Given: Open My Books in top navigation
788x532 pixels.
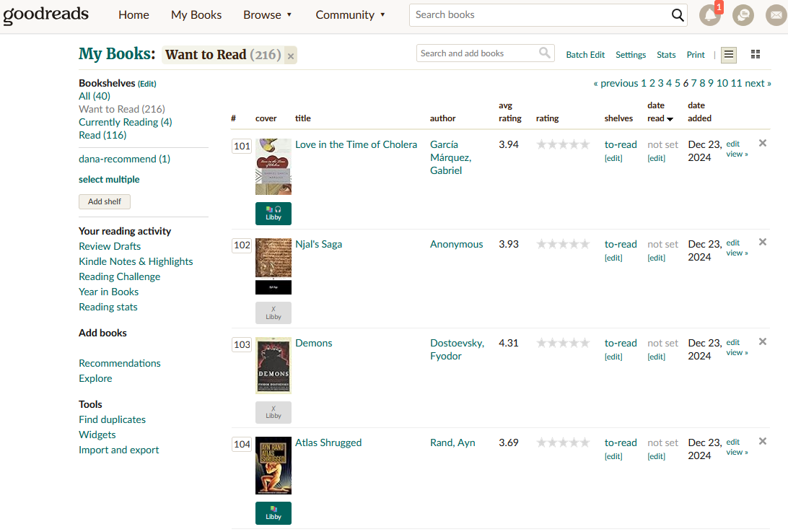Looking at the screenshot, I should (x=196, y=15).
